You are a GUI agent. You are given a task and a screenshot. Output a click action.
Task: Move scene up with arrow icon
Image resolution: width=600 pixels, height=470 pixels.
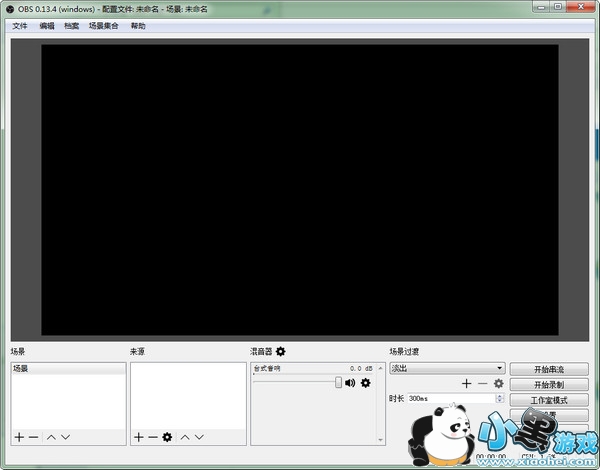(51, 437)
